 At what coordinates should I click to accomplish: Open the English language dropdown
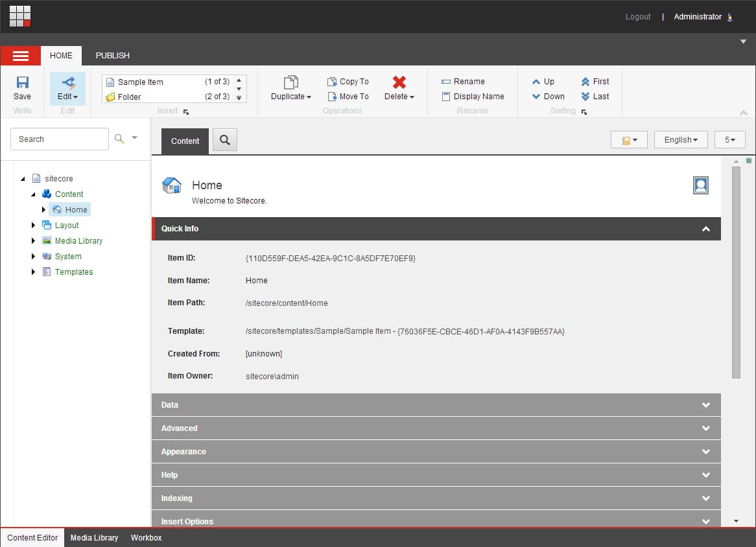[x=680, y=139]
